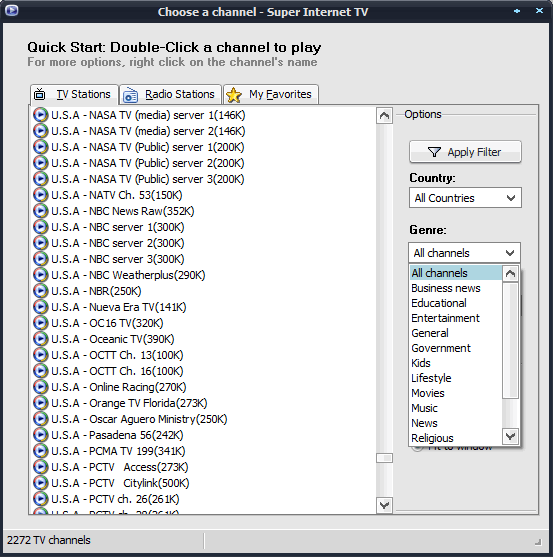Screen dimensions: 553x557
Task: Click genre list scrollbar down arrow
Action: click(510, 437)
